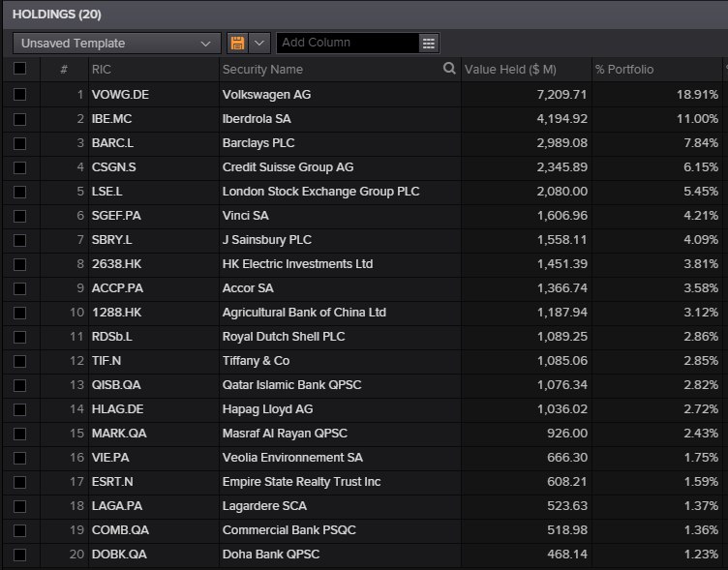Click Commercial Bank PSQC name
The width and height of the screenshot is (728, 570).
pyautogui.click(x=288, y=529)
